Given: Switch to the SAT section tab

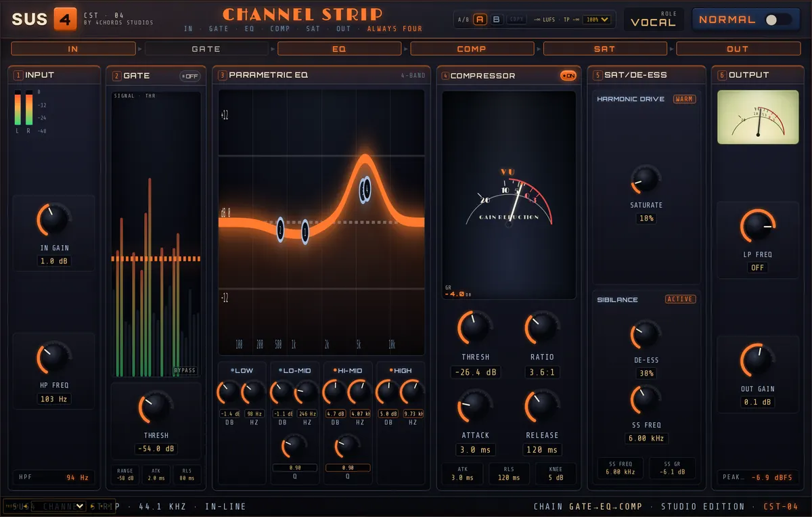Looking at the screenshot, I should coord(604,49).
